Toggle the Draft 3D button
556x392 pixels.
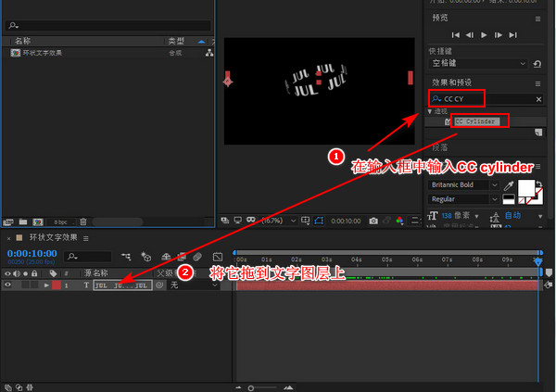(146, 257)
